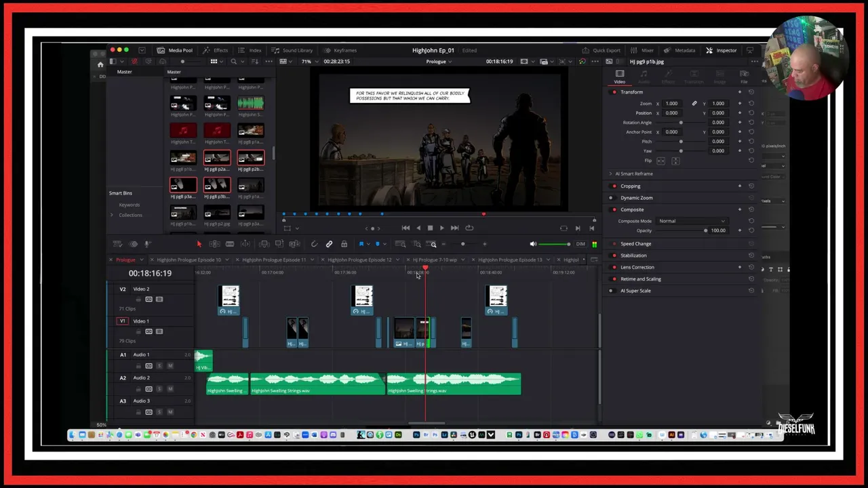Click the timeline zoom-out minus button
This screenshot has height=488, width=868.
tap(443, 244)
